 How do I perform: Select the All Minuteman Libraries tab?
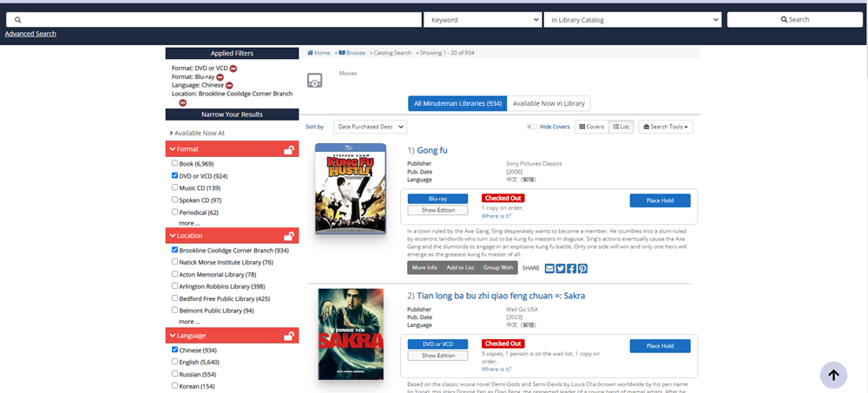[457, 103]
